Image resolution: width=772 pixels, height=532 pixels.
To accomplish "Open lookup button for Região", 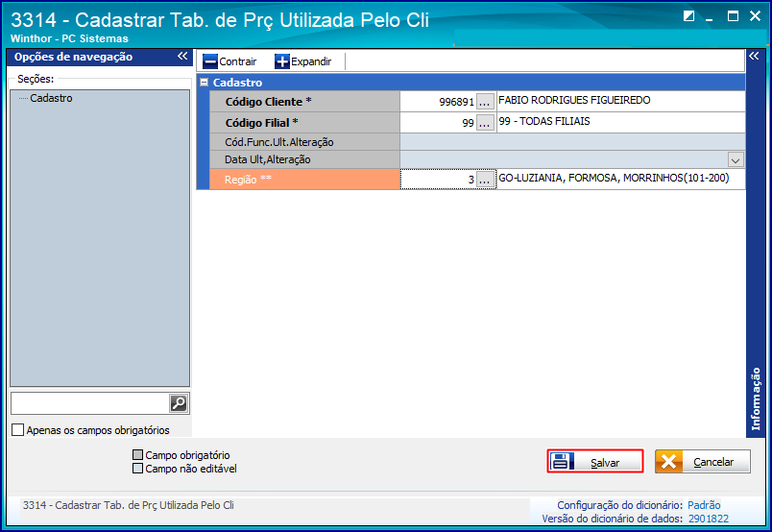I will (x=485, y=180).
